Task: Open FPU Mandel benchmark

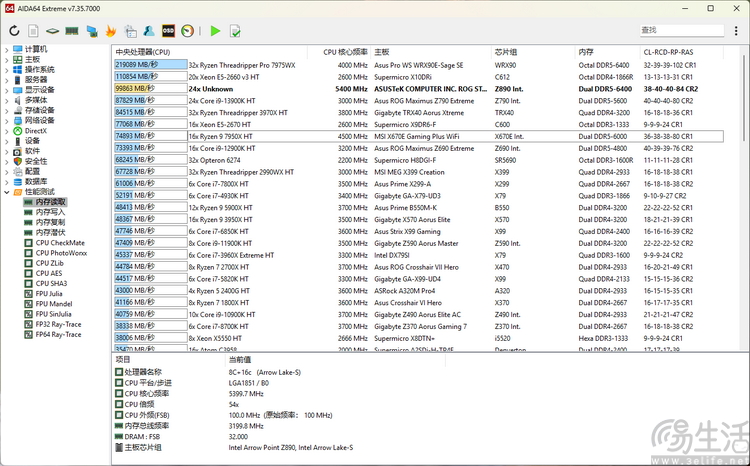Action: [54, 304]
